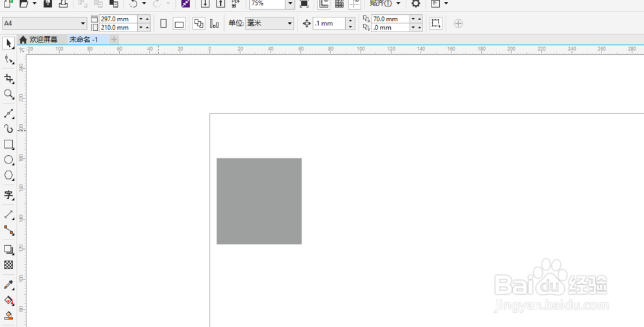Select the Text (字) tool
644x327 pixels.
(8, 195)
